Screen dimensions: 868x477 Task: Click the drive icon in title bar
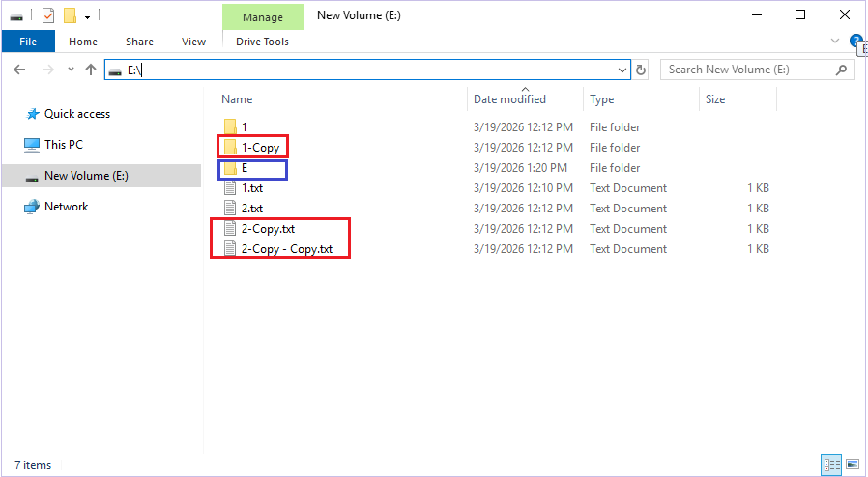click(x=16, y=16)
